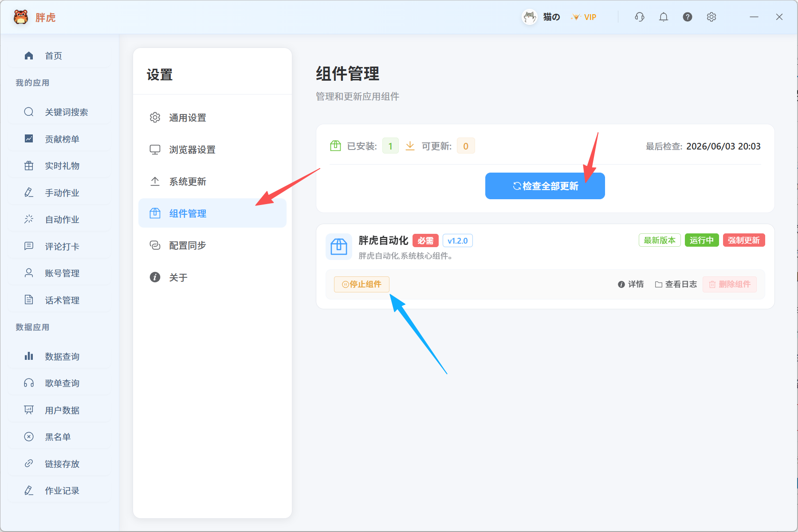Click the 最新版本 tag

[x=660, y=240]
